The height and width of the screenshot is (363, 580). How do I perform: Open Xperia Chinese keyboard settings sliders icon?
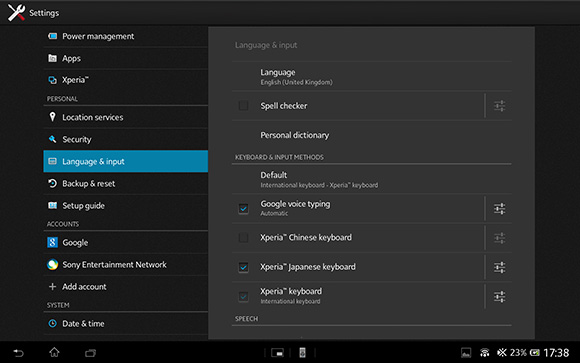(x=499, y=238)
